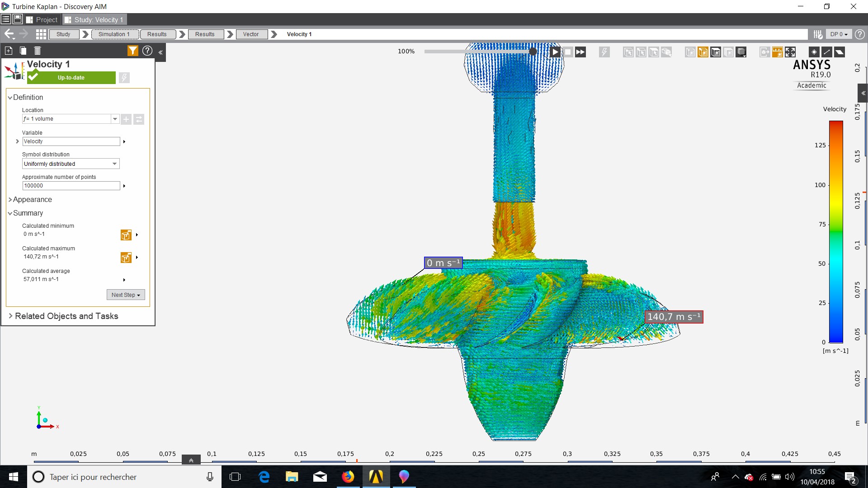Image resolution: width=868 pixels, height=488 pixels.
Task: Play the results animation
Action: pyautogui.click(x=555, y=52)
